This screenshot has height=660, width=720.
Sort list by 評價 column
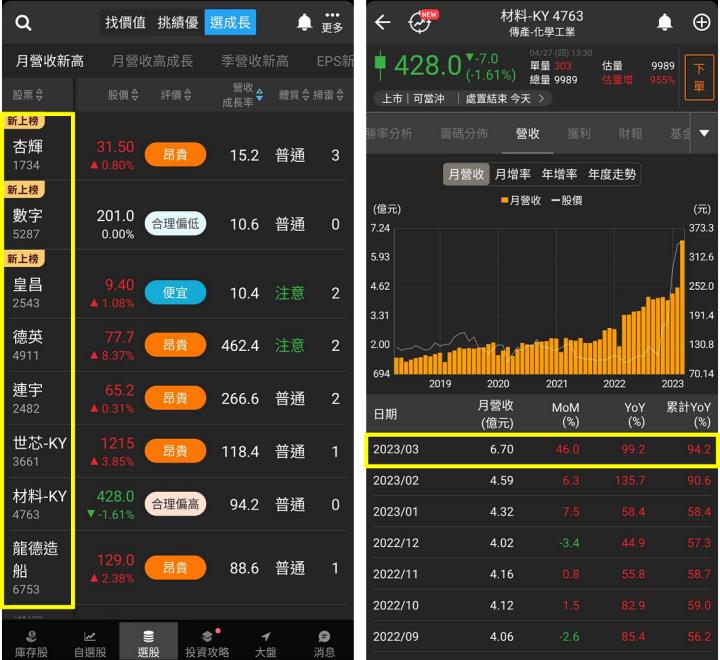(x=175, y=95)
